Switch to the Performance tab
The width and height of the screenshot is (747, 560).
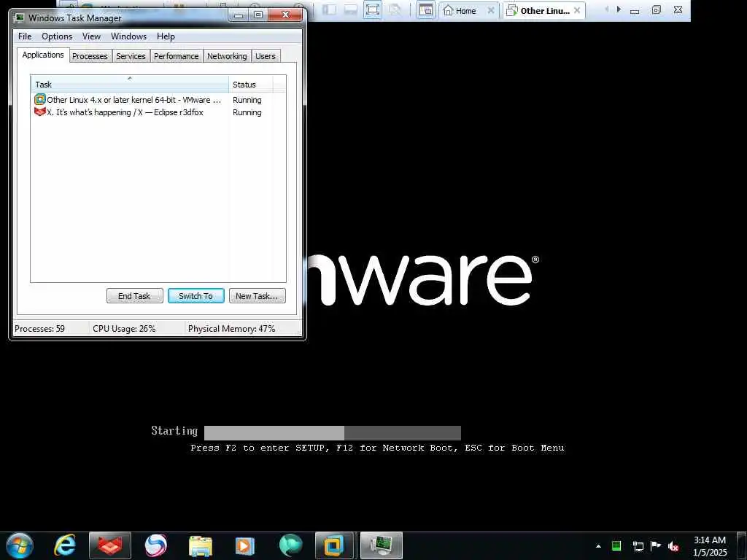(177, 56)
